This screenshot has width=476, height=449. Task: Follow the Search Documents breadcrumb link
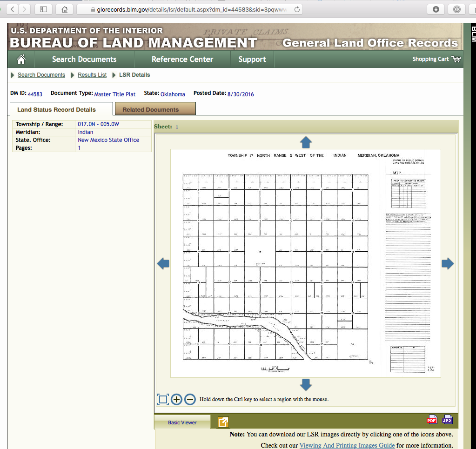[41, 75]
